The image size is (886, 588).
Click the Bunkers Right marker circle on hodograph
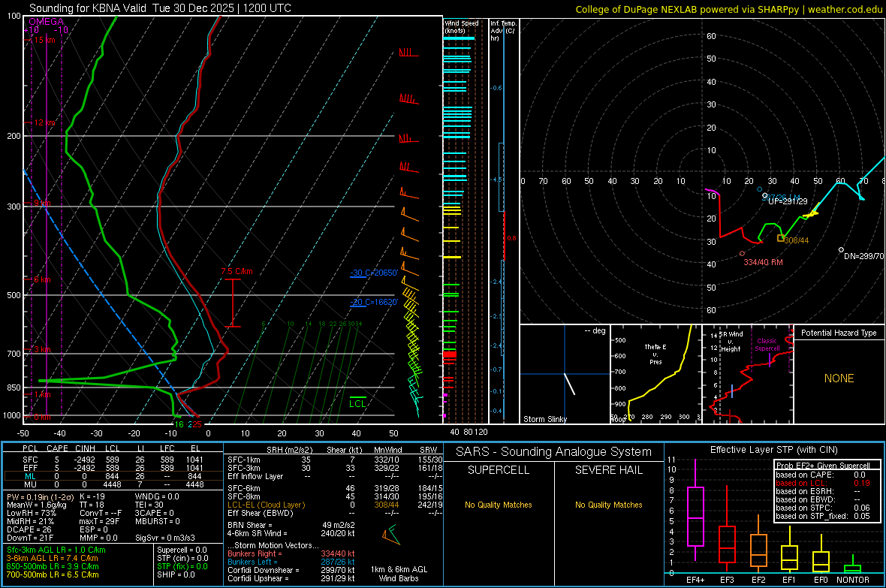click(x=743, y=254)
